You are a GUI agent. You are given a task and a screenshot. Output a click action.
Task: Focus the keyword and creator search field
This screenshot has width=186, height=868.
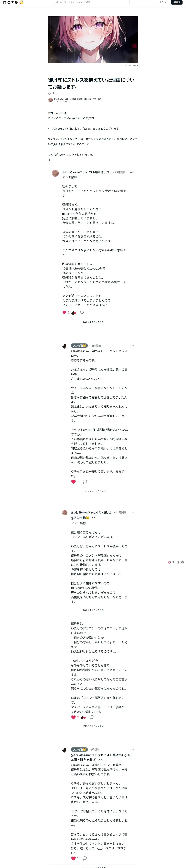click(92, 2)
